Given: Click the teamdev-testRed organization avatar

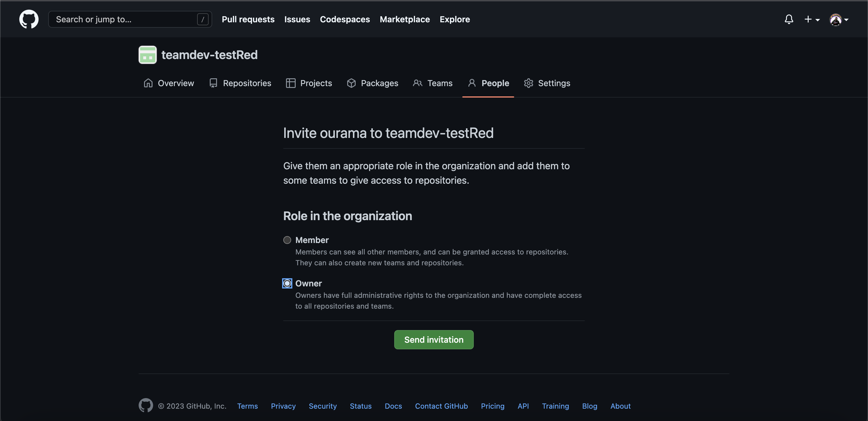Looking at the screenshot, I should pos(147,55).
